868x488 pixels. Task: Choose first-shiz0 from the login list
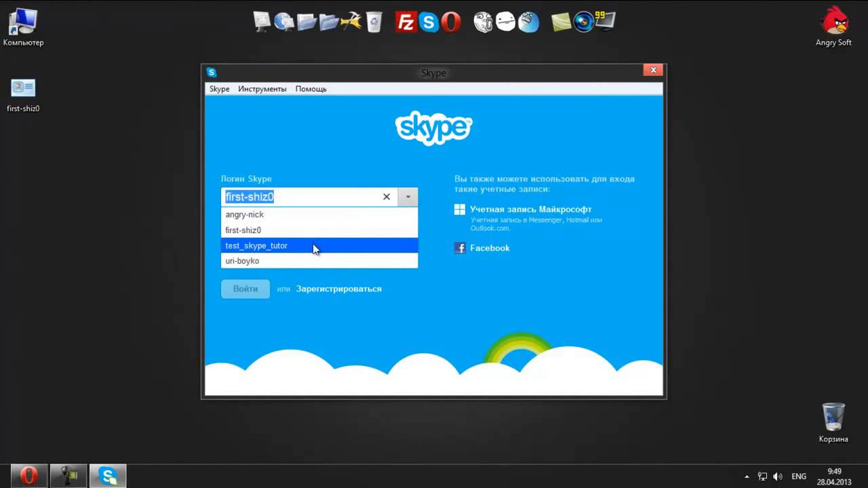pyautogui.click(x=319, y=230)
